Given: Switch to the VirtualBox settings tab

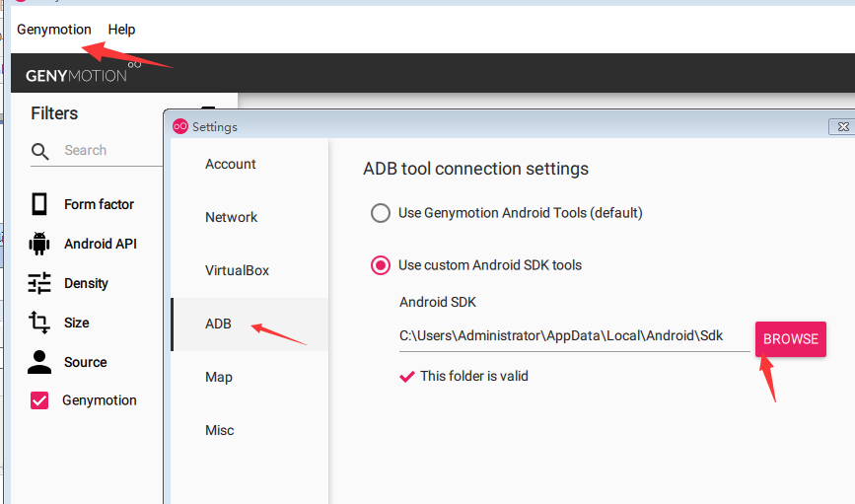Looking at the screenshot, I should (249, 270).
